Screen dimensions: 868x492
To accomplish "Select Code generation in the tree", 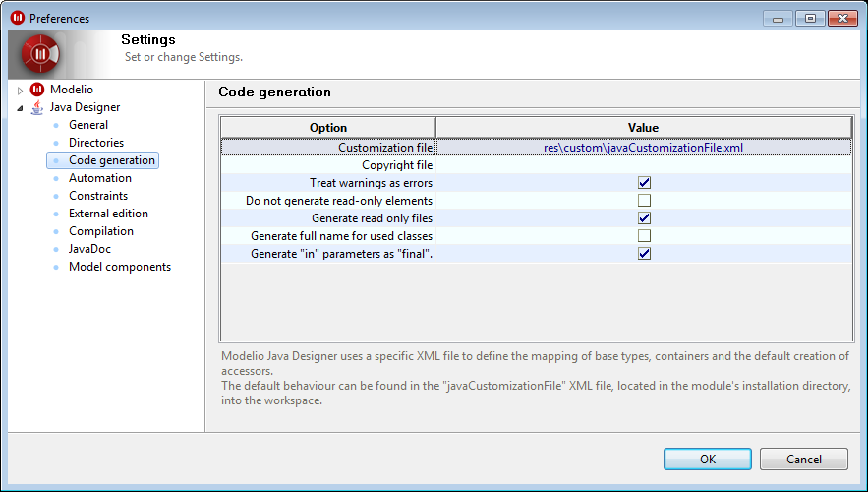I will (112, 160).
